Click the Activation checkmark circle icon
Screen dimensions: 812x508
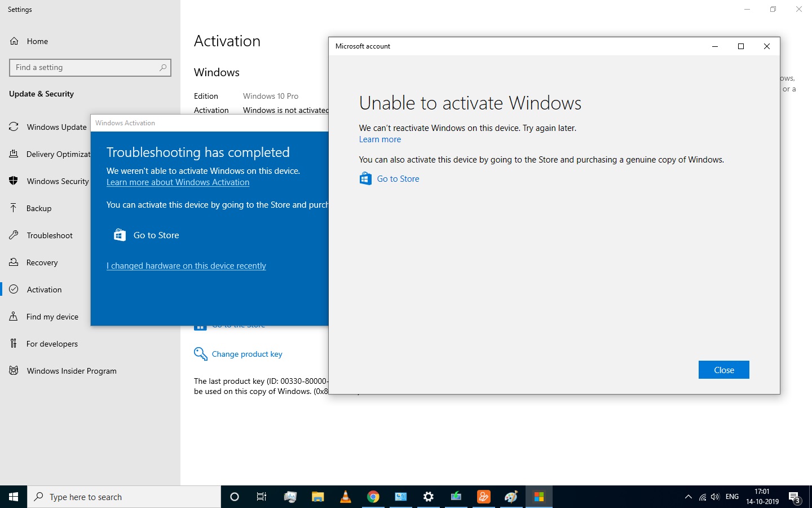(14, 290)
